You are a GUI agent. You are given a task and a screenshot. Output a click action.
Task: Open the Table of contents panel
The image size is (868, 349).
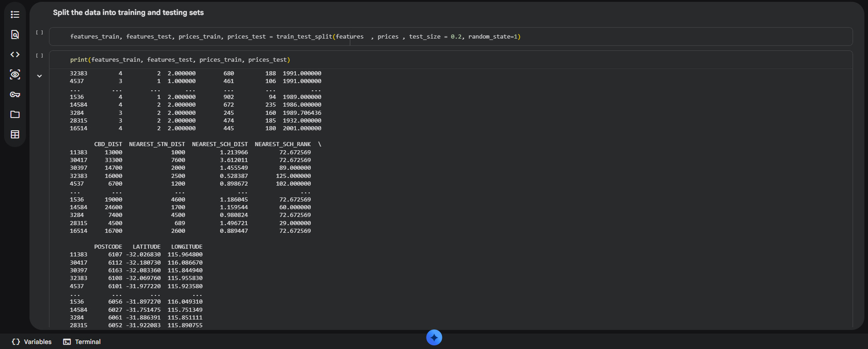[x=15, y=15]
